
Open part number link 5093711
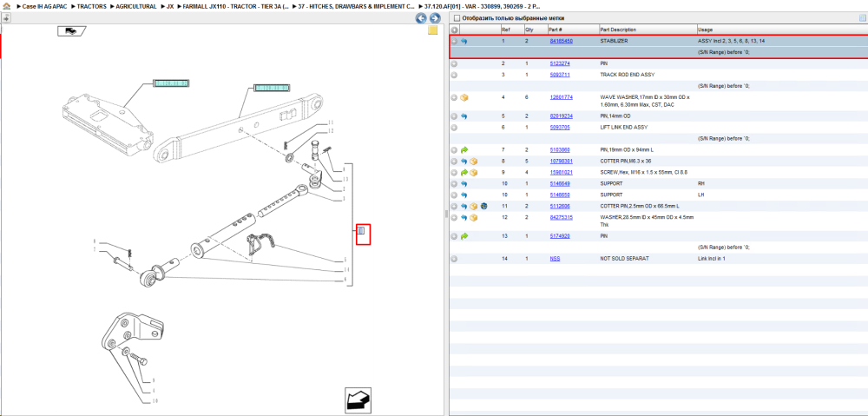[x=560, y=75]
